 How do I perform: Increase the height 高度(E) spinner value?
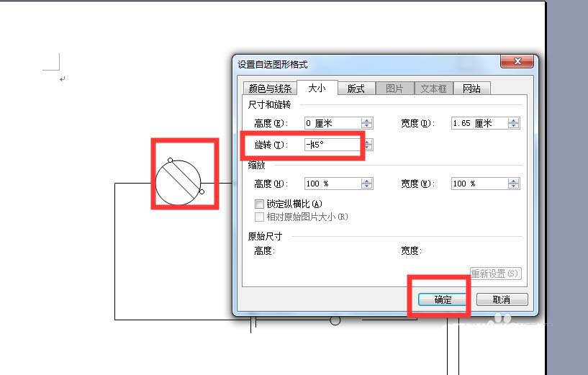[367, 120]
